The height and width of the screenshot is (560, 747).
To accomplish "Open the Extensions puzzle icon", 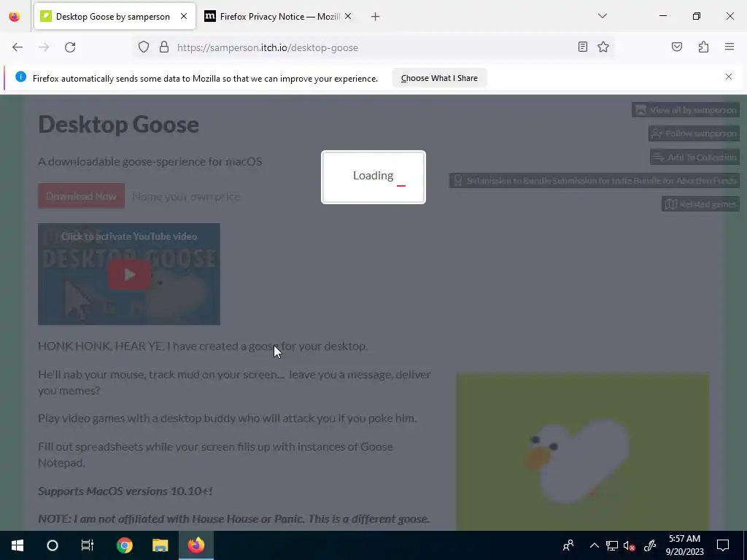I will pyautogui.click(x=703, y=47).
